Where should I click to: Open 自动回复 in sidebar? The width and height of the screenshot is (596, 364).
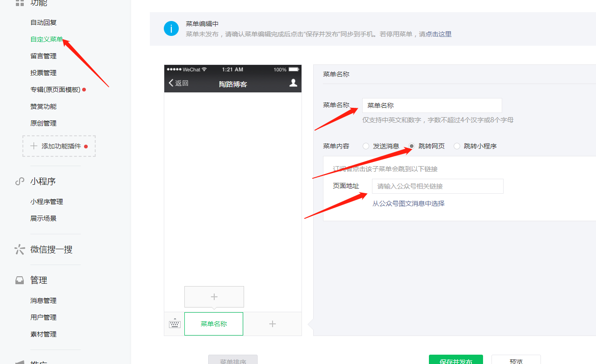(x=43, y=22)
